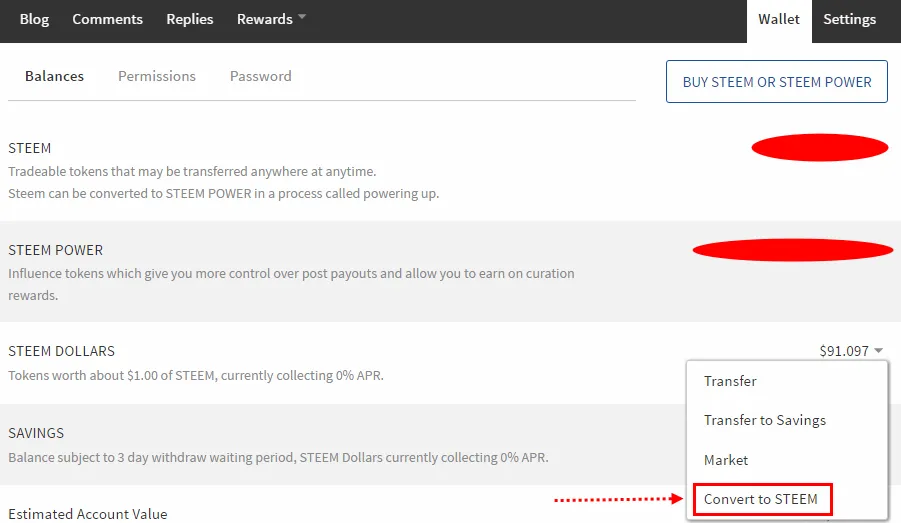Choose Convert to STEEM option
The image size is (901, 523).
point(761,499)
